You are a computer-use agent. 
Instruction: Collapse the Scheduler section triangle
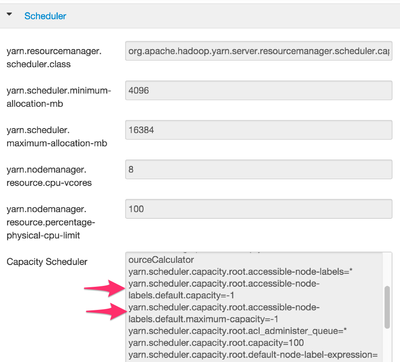click(9, 14)
